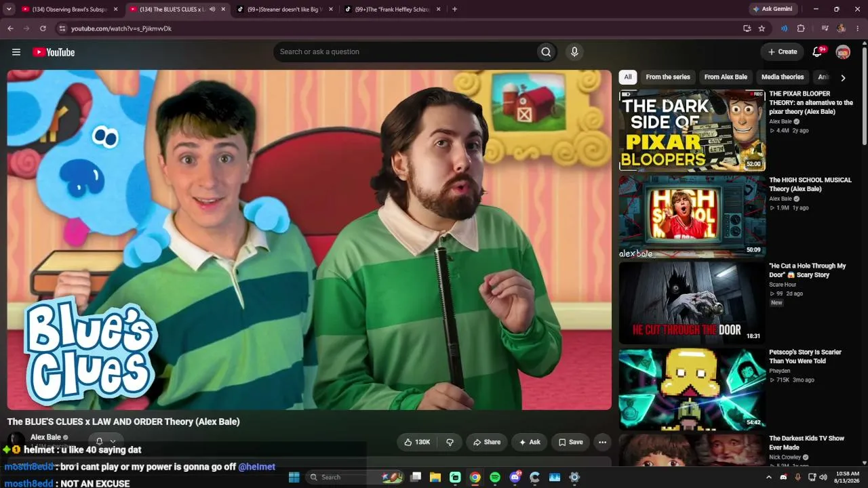
Task: Open THE PIXAR BLOOPER THEORY video title
Action: pyautogui.click(x=811, y=102)
